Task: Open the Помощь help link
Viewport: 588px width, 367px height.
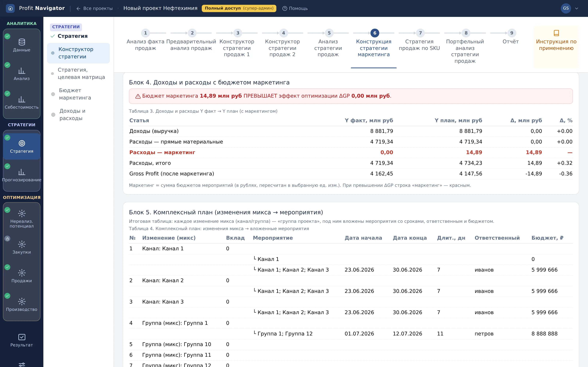Action: pyautogui.click(x=295, y=8)
